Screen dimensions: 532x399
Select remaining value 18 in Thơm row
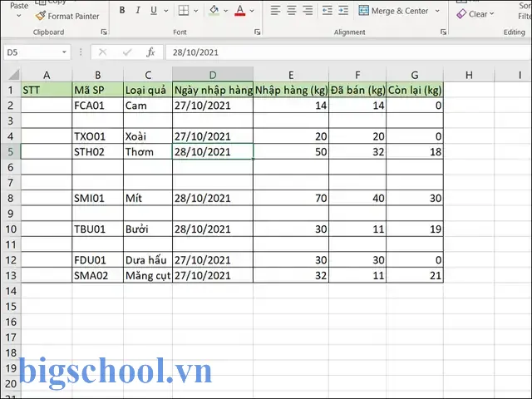pos(415,151)
